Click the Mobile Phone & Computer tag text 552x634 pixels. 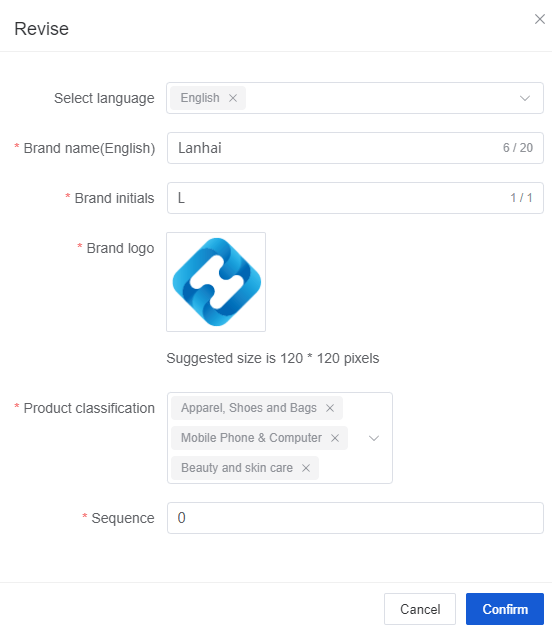251,438
